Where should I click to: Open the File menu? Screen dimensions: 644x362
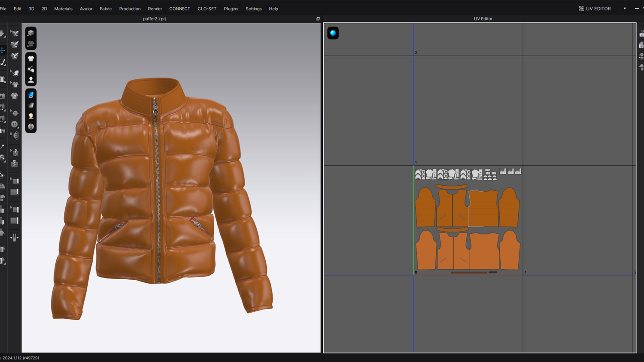click(x=3, y=9)
